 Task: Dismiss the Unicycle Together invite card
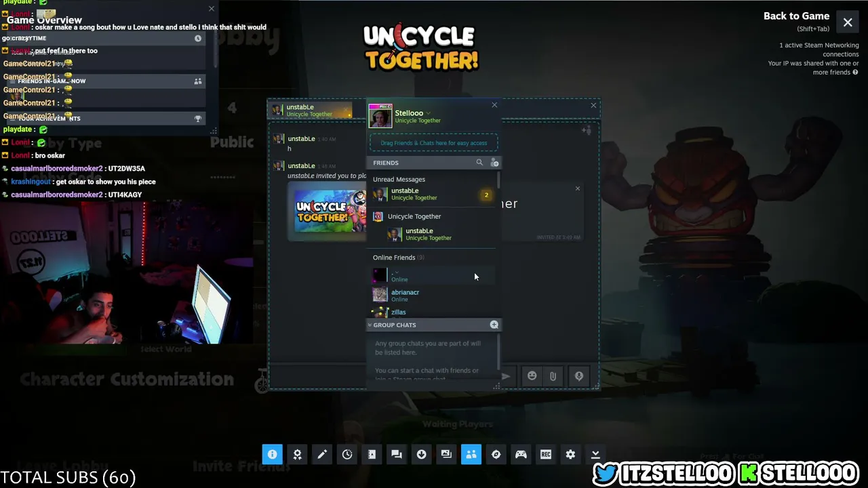coord(578,188)
